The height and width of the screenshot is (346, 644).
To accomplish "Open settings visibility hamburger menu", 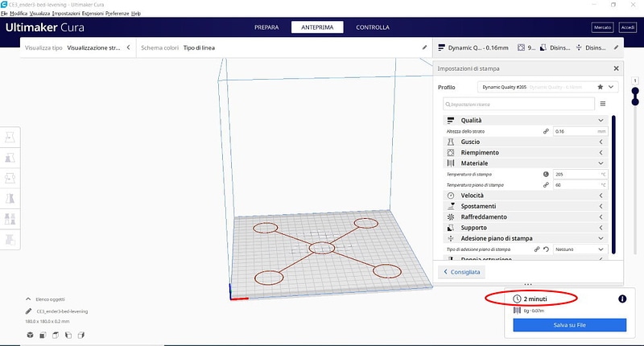I will [x=602, y=104].
